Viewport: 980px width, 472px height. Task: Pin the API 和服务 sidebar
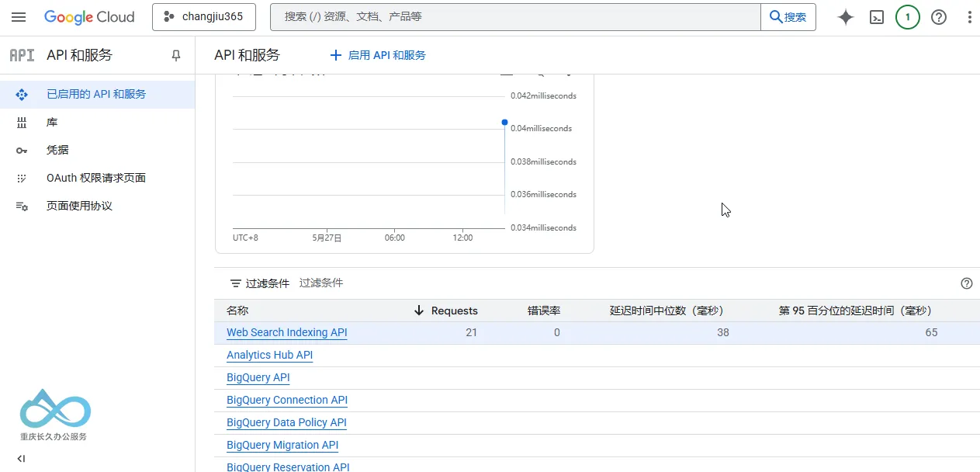pyautogui.click(x=176, y=55)
